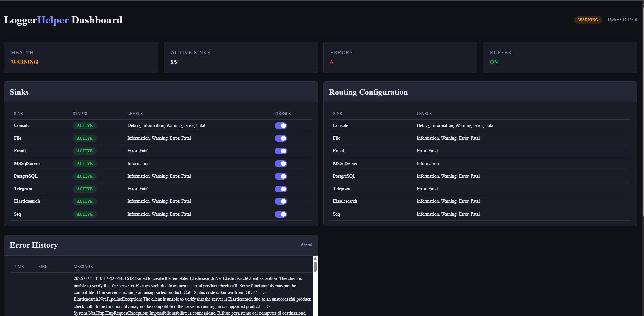Image resolution: width=644 pixels, height=316 pixels.
Task: Click the File ACTIVE status badge
Action: point(84,138)
